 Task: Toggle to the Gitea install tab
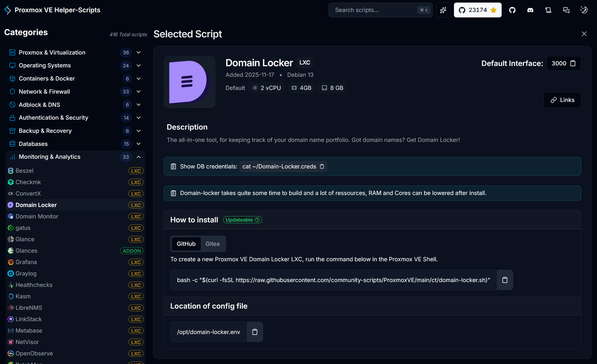[x=212, y=244]
